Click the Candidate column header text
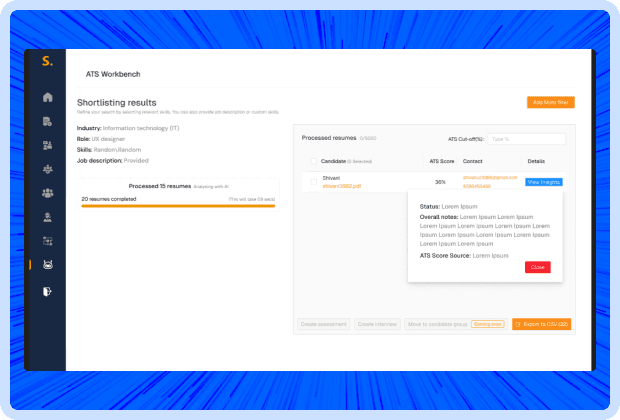The width and height of the screenshot is (620, 420). click(x=333, y=161)
